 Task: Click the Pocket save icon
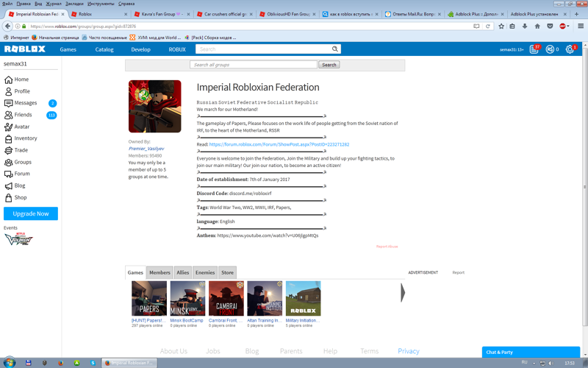549,26
